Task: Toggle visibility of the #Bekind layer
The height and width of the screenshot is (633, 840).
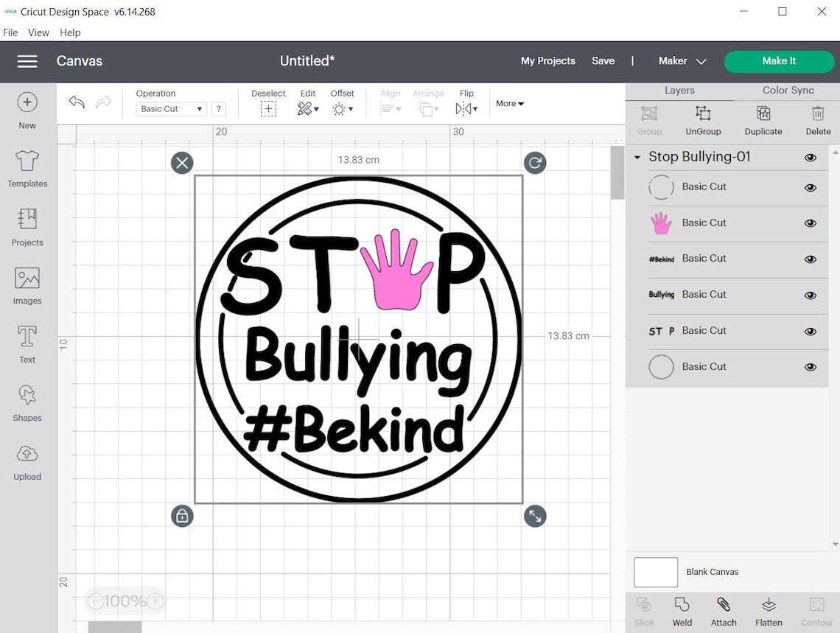Action: tap(811, 259)
